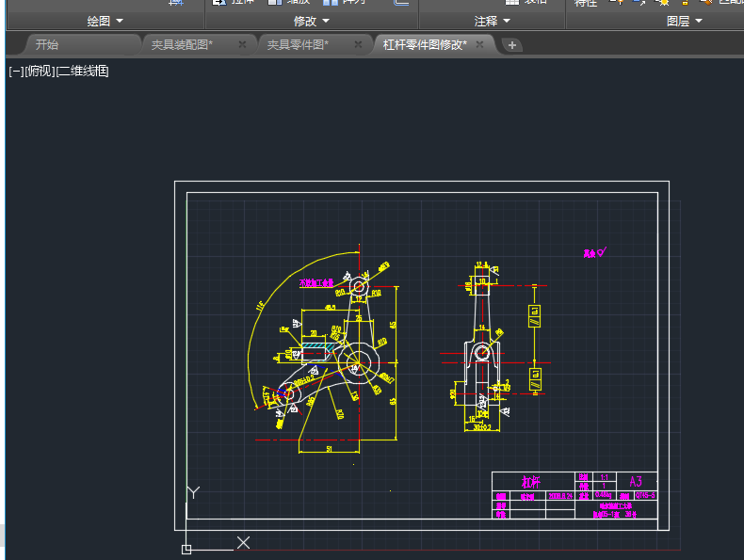Click the UCS origin square icon
Screen dimensions: 744x560
point(186,549)
